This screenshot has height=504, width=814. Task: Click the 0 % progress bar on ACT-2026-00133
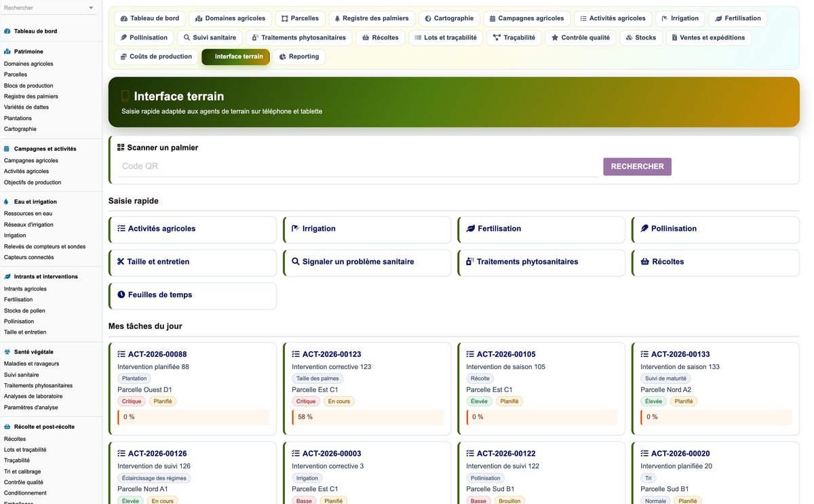(716, 417)
